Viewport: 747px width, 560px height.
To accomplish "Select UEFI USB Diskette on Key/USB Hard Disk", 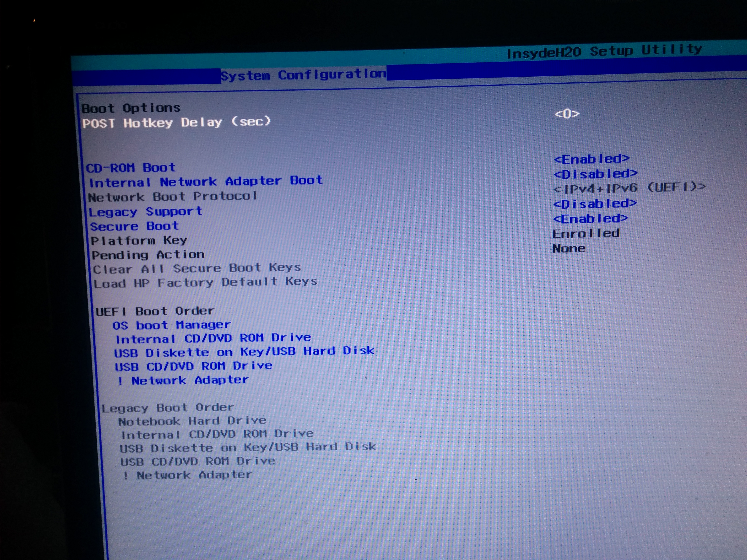I will [244, 352].
